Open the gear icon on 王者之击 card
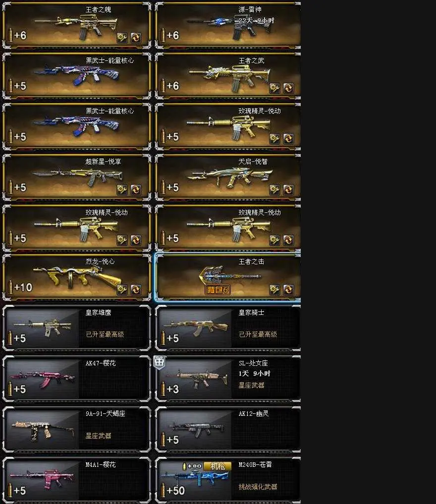Viewport: 436px width, 504px height. click(x=274, y=289)
